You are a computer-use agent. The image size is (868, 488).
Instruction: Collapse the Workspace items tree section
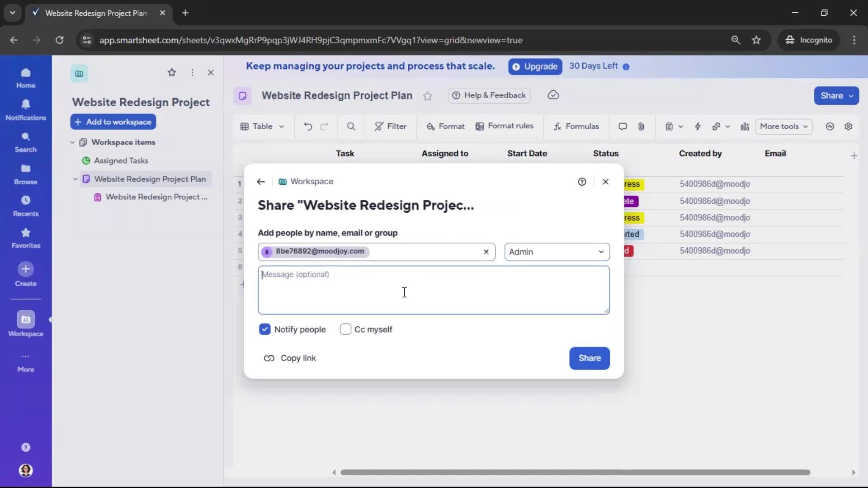pos(72,142)
